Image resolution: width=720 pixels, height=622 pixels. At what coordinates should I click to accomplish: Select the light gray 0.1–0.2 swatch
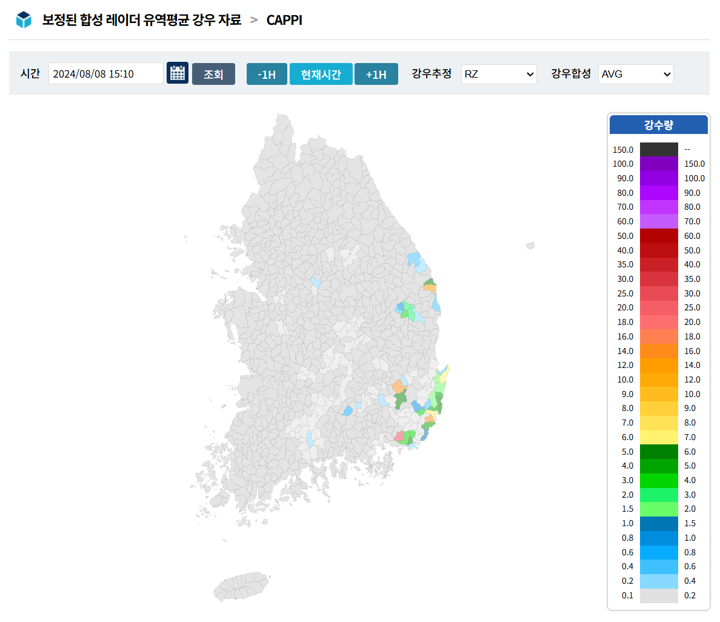[658, 595]
